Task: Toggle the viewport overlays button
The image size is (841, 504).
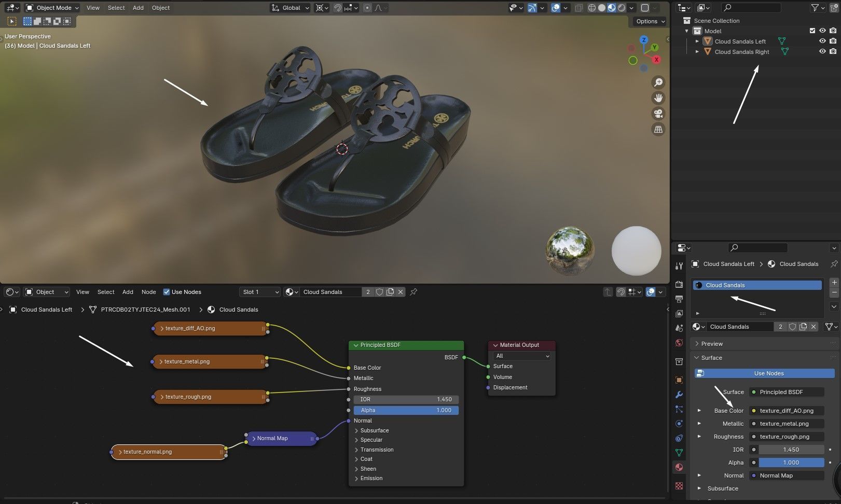Action: (556, 8)
